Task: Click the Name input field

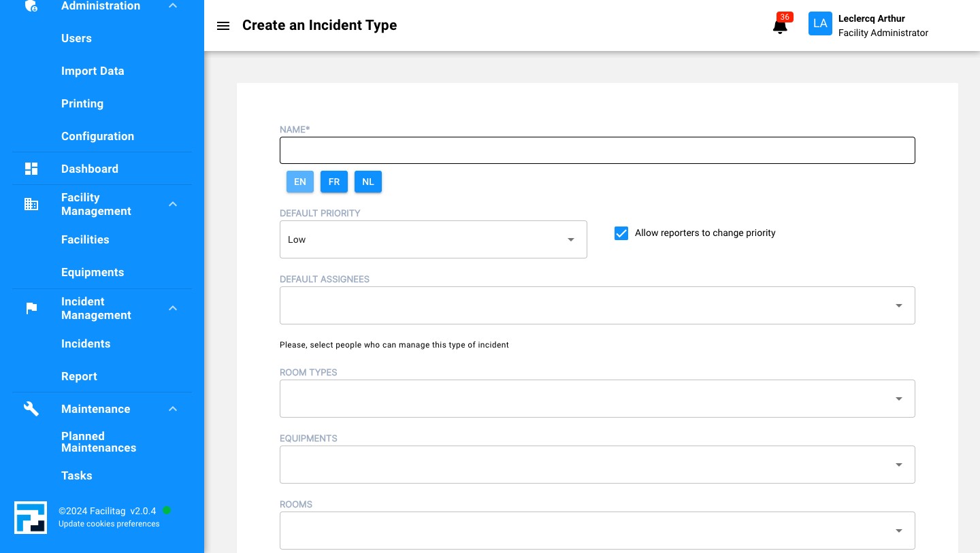Action: pos(597,150)
